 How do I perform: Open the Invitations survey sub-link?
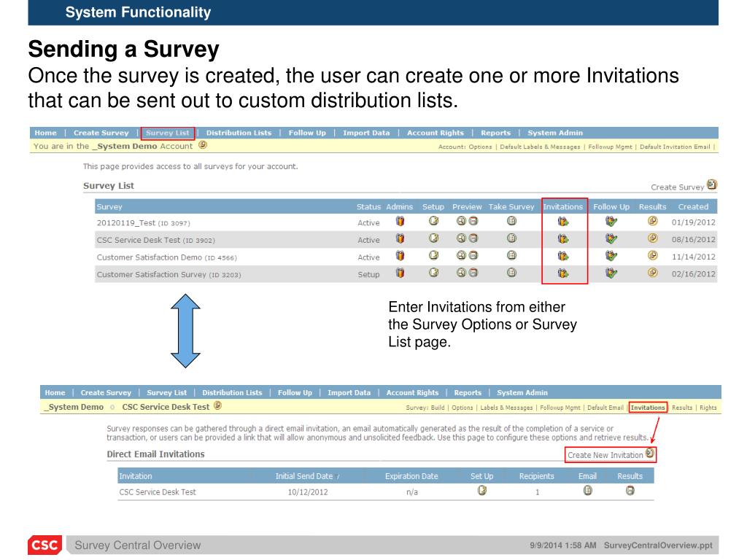coord(648,408)
